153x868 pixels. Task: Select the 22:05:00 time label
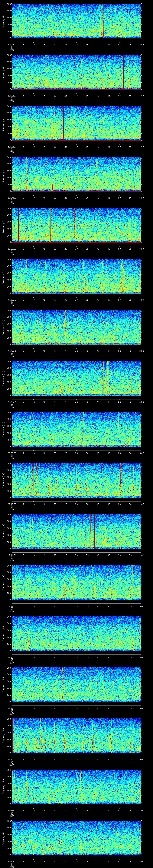[x=12, y=249]
